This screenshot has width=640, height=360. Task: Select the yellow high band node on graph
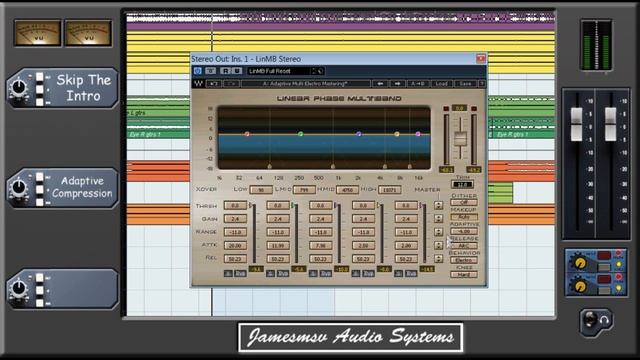tap(397, 134)
